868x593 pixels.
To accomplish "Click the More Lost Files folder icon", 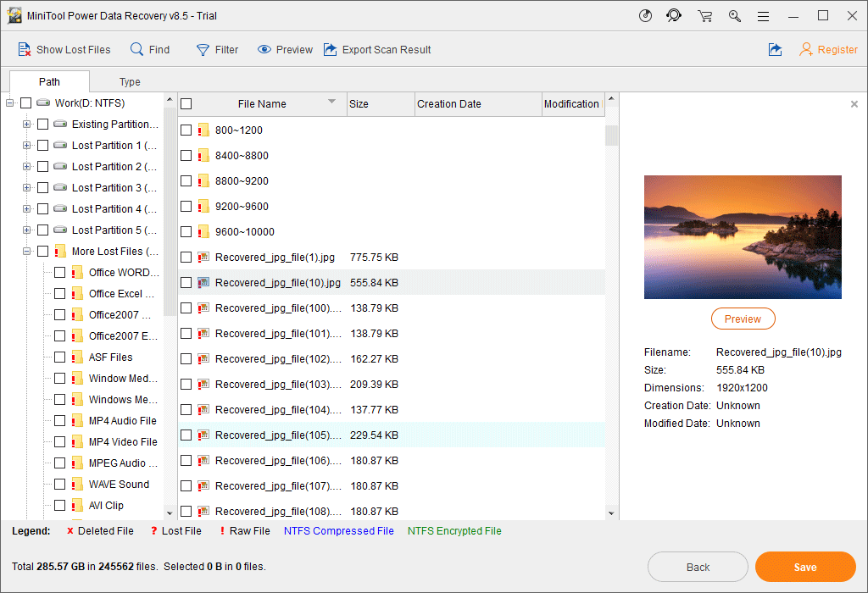I will click(60, 251).
